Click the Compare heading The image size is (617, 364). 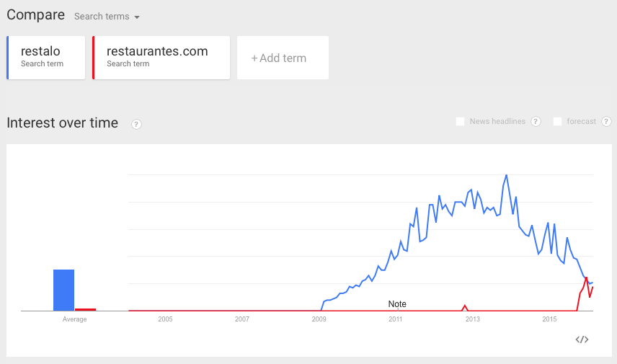pyautogui.click(x=35, y=15)
